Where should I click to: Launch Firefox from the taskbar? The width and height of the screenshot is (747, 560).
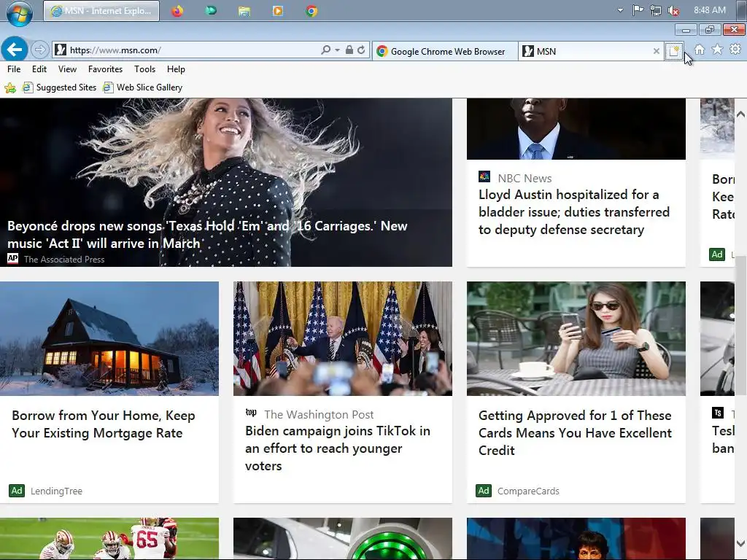click(x=177, y=10)
